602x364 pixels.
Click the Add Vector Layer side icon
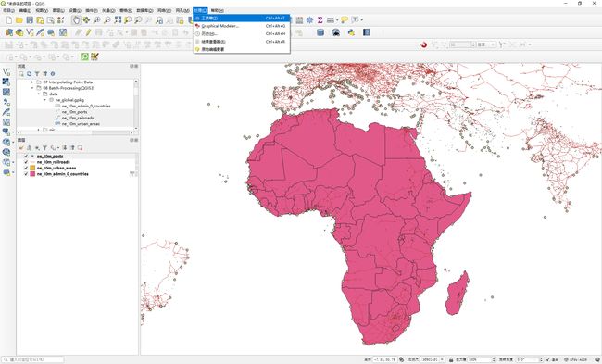6,72
